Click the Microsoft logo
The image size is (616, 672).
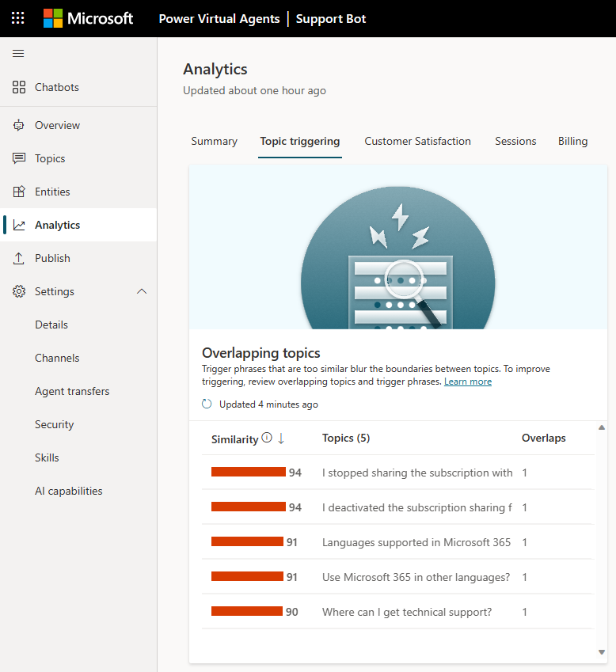(x=88, y=18)
